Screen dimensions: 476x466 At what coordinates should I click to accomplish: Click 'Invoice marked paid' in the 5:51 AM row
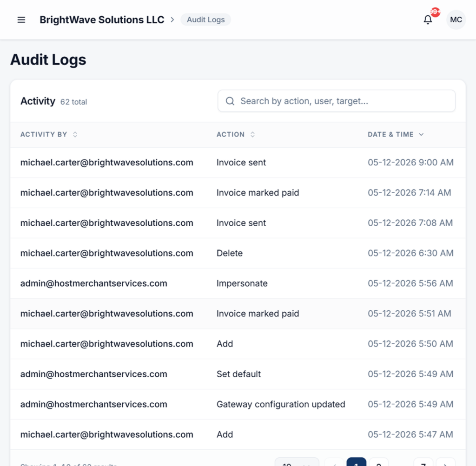tap(258, 314)
